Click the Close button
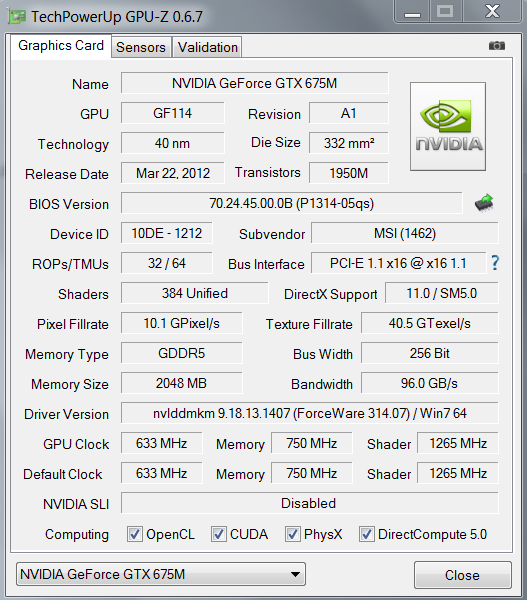 click(x=462, y=575)
